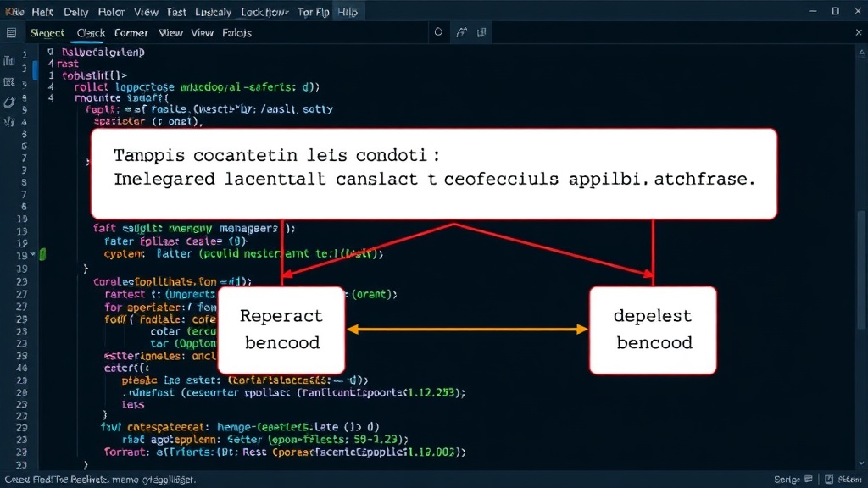Collapse the fold triangle before 'Dslyefalorlend'
This screenshot has width=868, height=488.
(50, 52)
